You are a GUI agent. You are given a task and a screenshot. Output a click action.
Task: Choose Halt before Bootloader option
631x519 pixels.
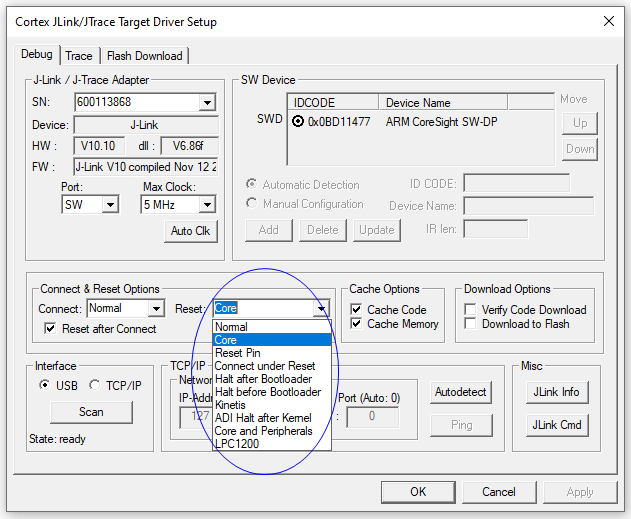coord(272,391)
